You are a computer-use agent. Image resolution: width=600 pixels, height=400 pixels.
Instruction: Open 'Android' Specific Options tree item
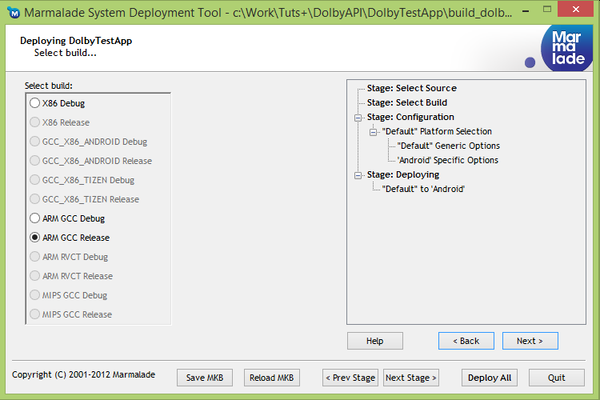(x=448, y=160)
